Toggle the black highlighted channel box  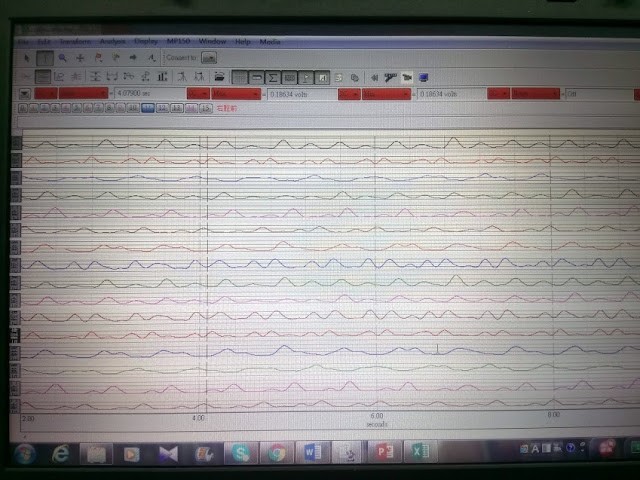point(16,336)
